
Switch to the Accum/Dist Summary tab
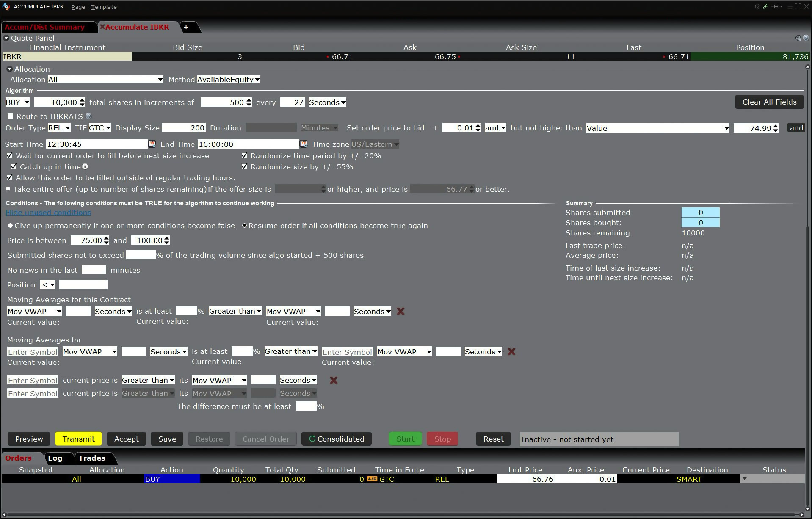tap(45, 27)
